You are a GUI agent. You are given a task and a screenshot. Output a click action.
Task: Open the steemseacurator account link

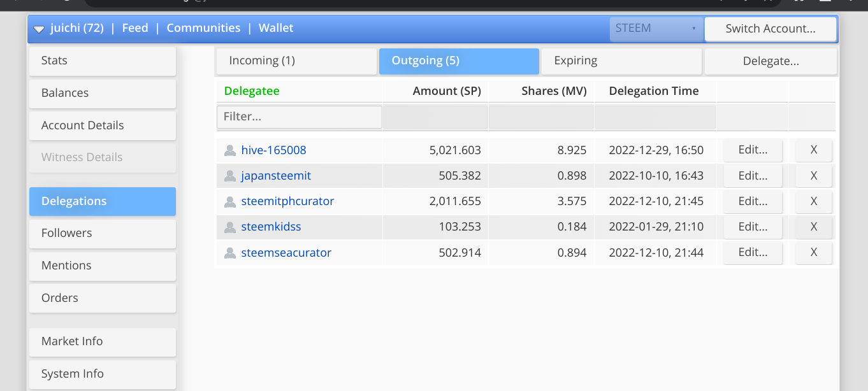[286, 253]
